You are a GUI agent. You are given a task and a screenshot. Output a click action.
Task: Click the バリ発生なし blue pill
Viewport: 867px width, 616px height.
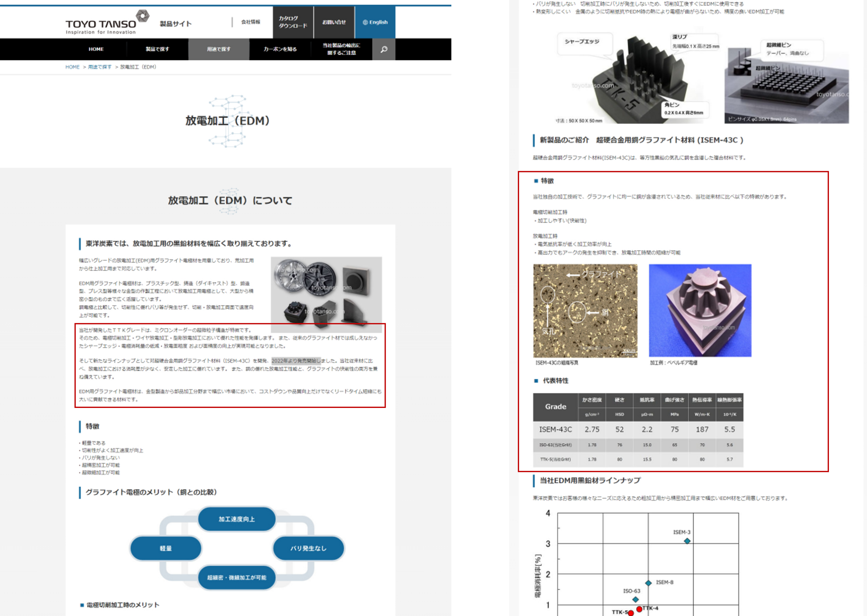[309, 548]
